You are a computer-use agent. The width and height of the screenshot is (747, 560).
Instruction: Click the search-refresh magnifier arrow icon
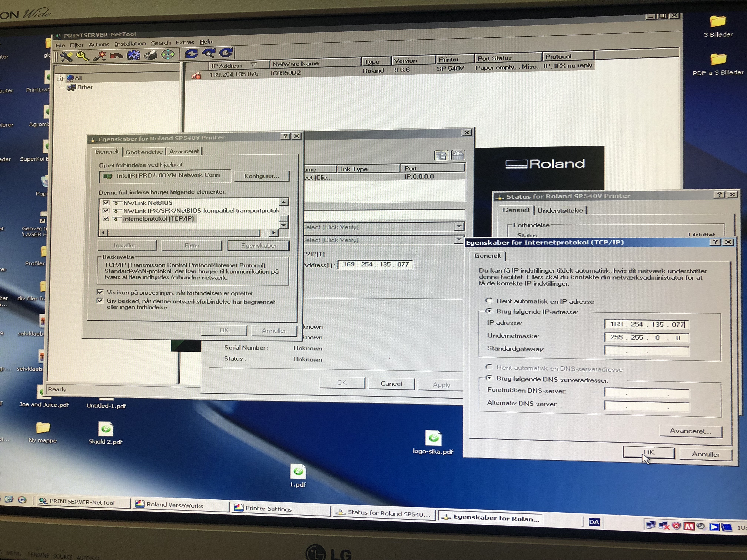tap(209, 53)
